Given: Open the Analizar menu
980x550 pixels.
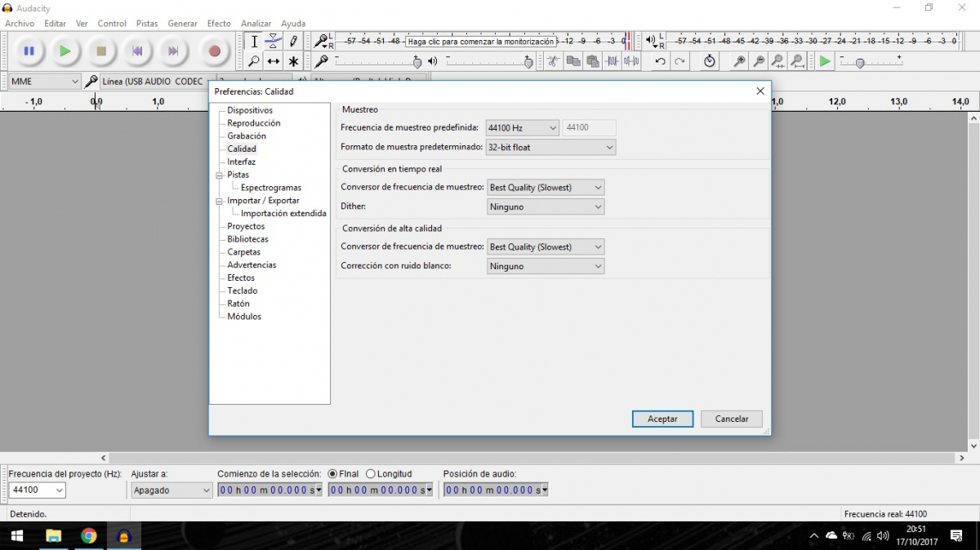Looking at the screenshot, I should tap(256, 24).
